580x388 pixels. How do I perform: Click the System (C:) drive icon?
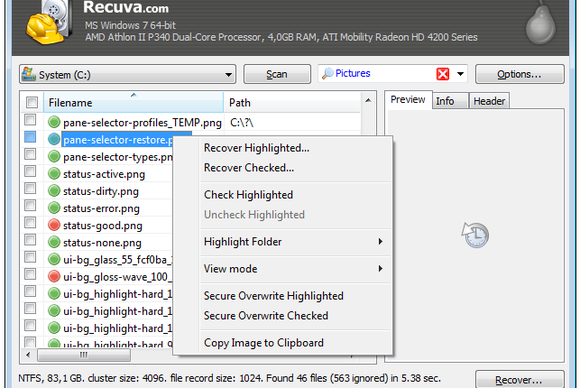pos(29,74)
